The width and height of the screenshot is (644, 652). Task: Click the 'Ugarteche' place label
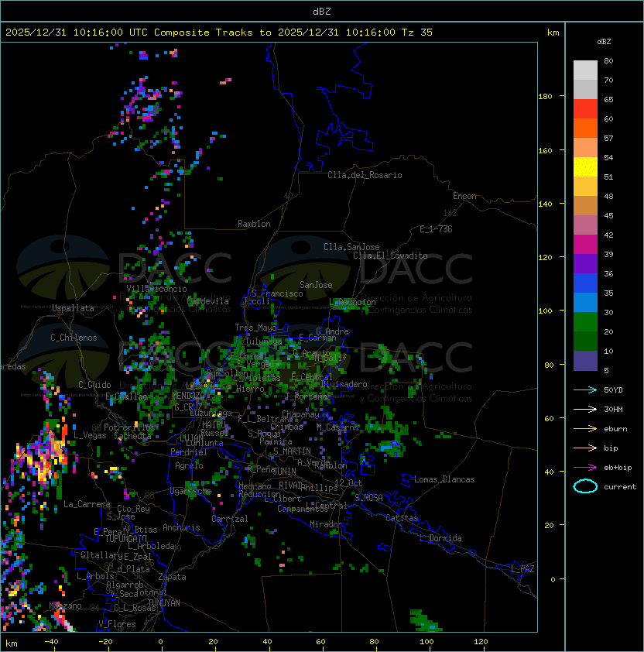click(x=190, y=491)
